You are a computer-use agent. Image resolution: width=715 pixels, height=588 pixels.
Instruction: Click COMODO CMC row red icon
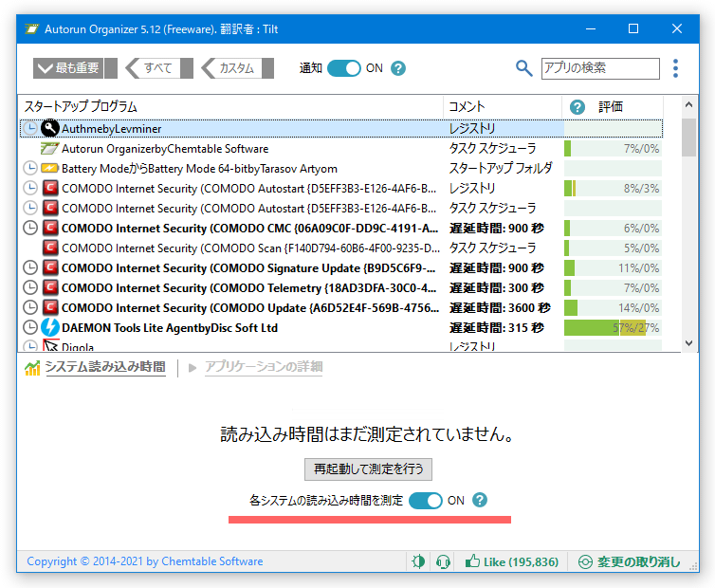49,228
